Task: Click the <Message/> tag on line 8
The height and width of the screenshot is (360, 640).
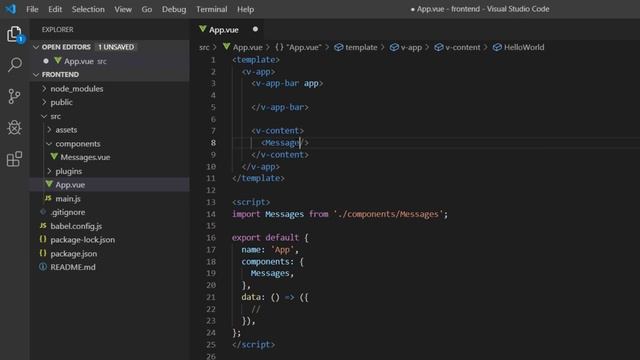Action: pos(284,142)
